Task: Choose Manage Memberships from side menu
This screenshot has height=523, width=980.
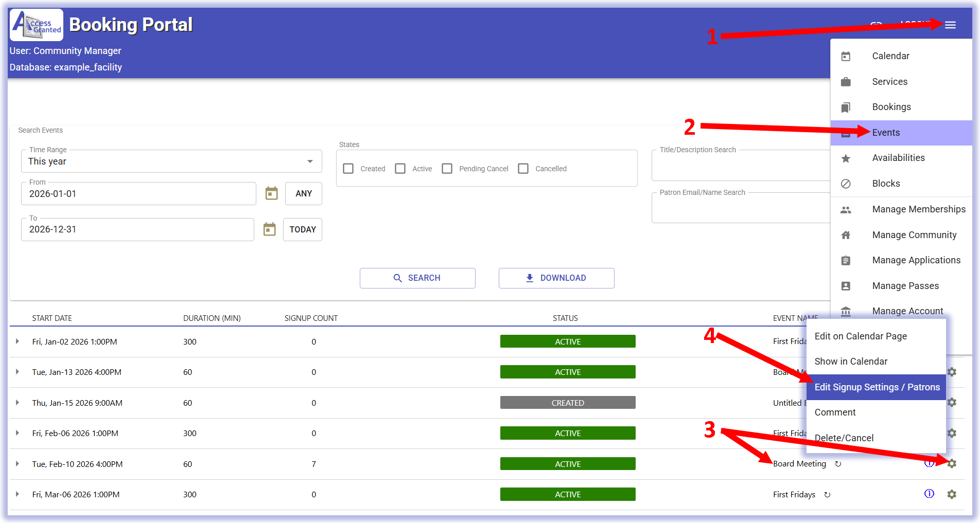Action: coord(918,209)
